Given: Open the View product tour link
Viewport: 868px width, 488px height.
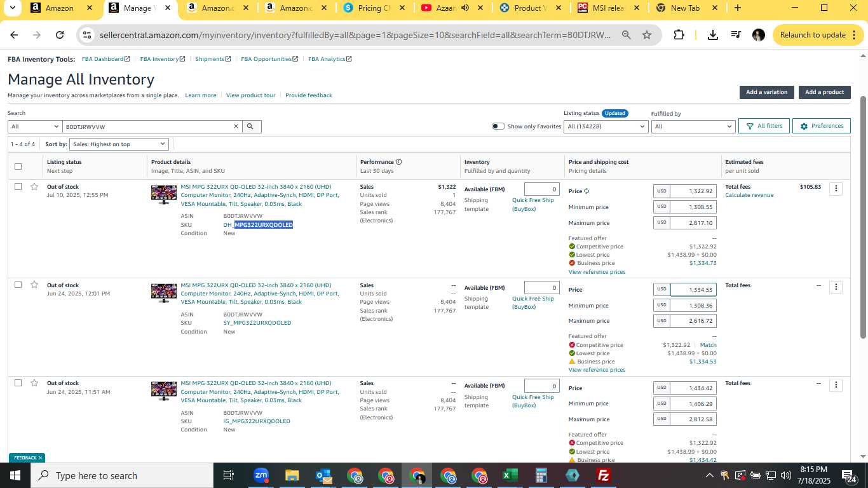Looking at the screenshot, I should tap(250, 95).
